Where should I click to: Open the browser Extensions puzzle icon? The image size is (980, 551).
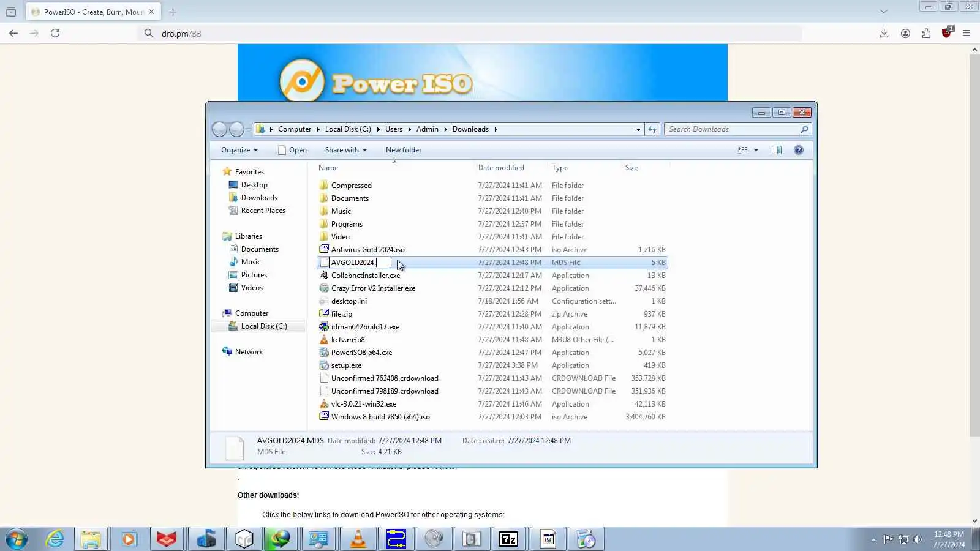926,33
